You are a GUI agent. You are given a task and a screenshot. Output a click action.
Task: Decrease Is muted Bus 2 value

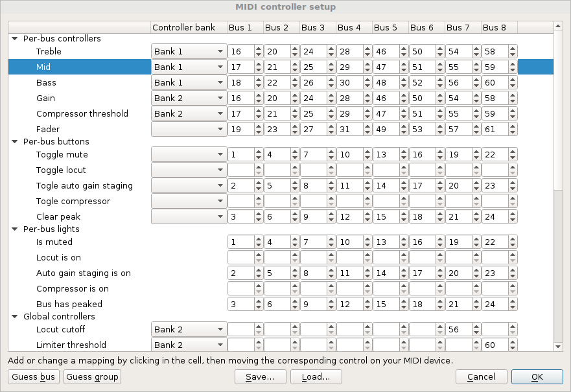tap(295, 246)
